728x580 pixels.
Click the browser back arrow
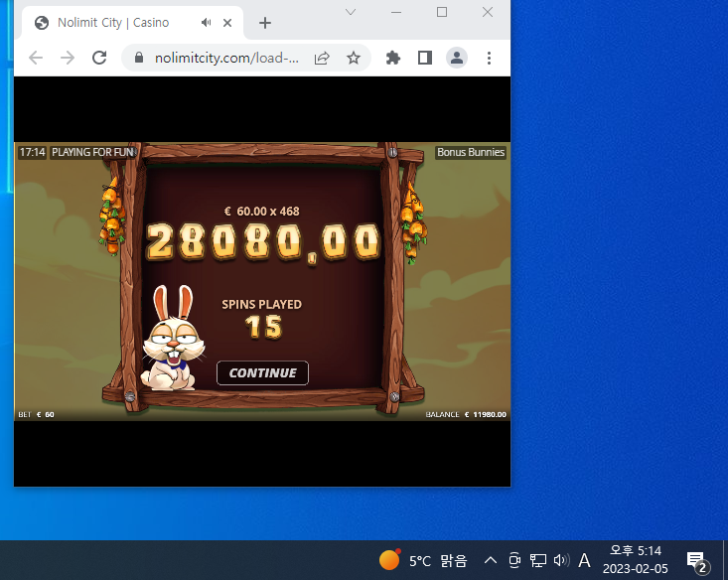click(x=36, y=58)
